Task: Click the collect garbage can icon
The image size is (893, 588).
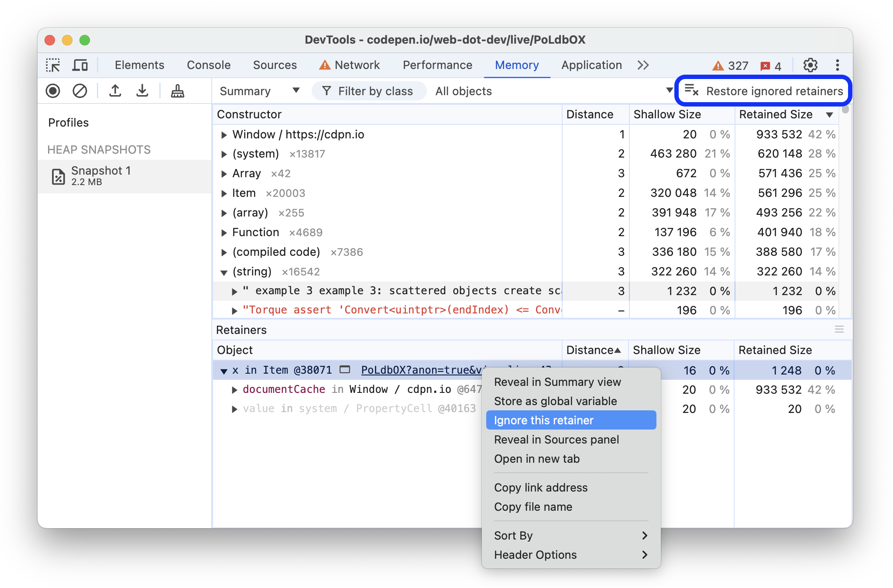Action: point(177,91)
